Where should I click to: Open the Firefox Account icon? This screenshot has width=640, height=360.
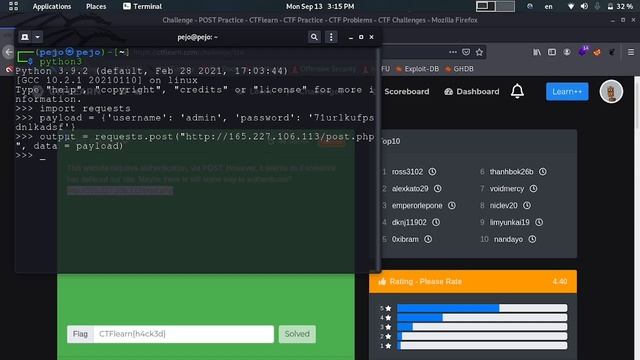pos(567,52)
